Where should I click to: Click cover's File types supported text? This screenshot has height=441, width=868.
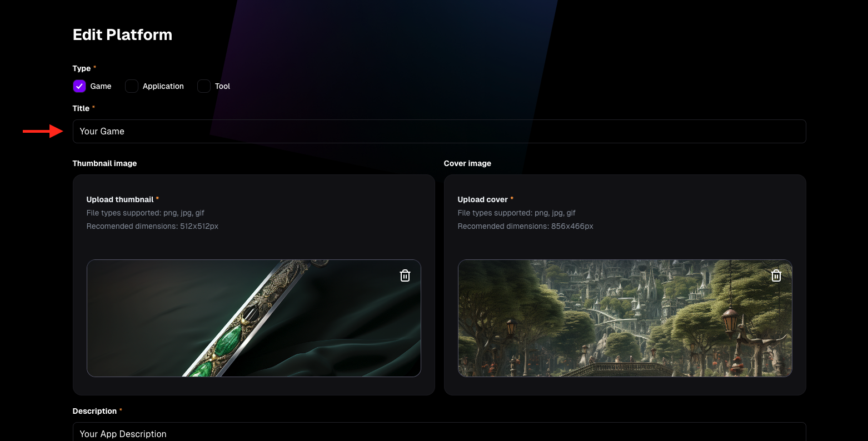point(516,213)
